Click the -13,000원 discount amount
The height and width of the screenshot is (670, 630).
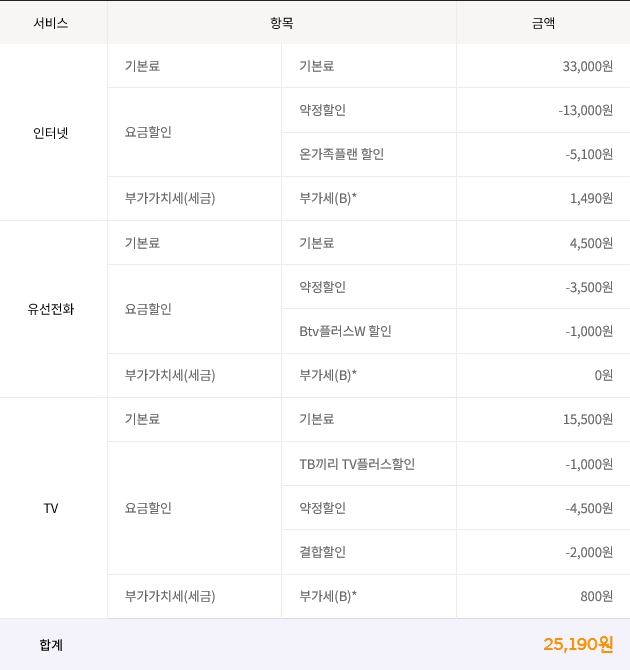click(x=585, y=110)
